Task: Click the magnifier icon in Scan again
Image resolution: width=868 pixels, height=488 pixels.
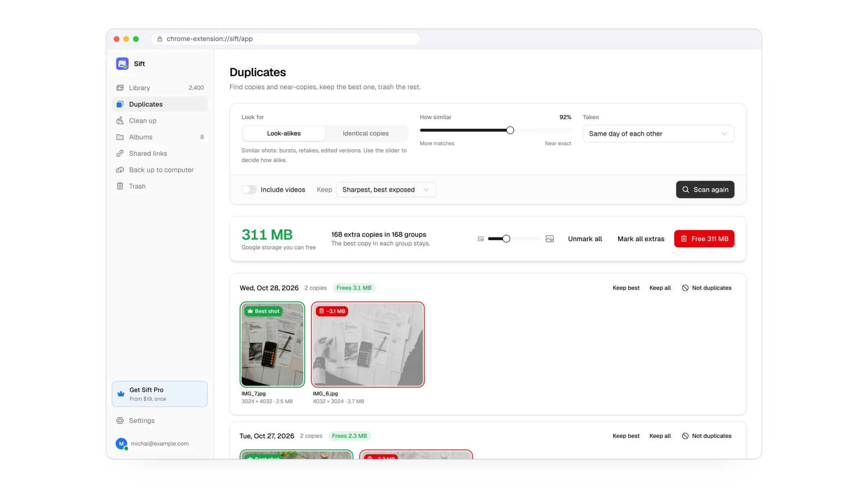Action: [x=686, y=190]
